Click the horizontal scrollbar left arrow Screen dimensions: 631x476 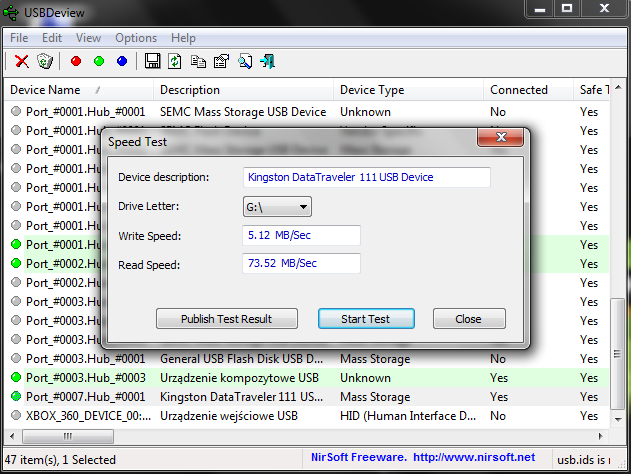(x=12, y=436)
